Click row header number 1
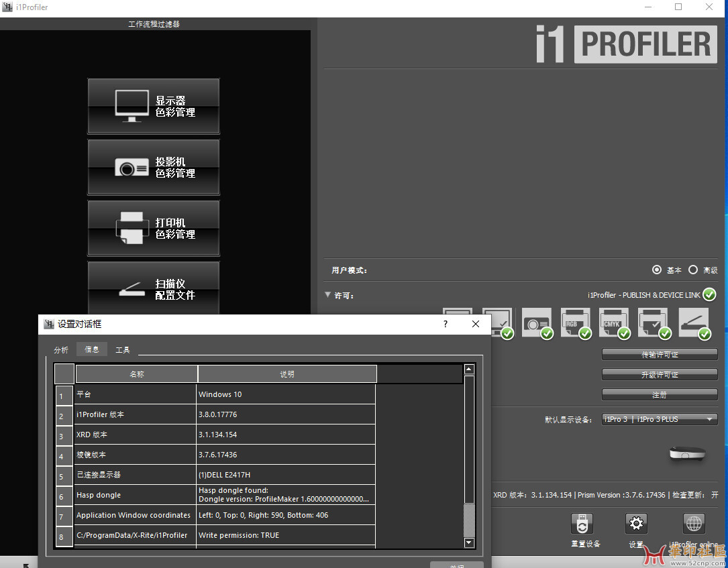 point(64,396)
